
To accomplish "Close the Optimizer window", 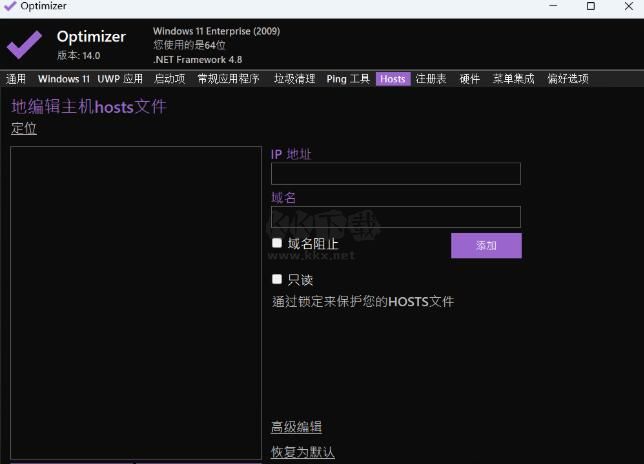I will (628, 6).
